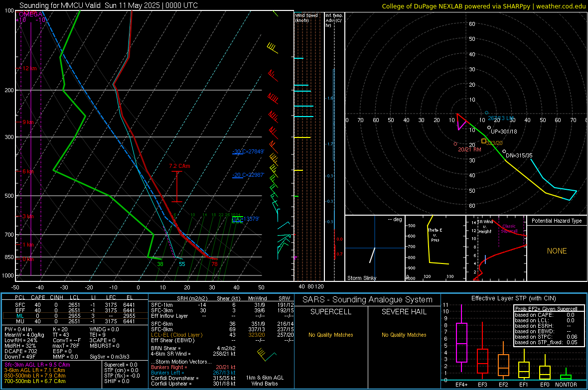Viewport: 588px width, 390px height.
Task: Click the Supercell = 0.0 value
Action: tap(121, 365)
